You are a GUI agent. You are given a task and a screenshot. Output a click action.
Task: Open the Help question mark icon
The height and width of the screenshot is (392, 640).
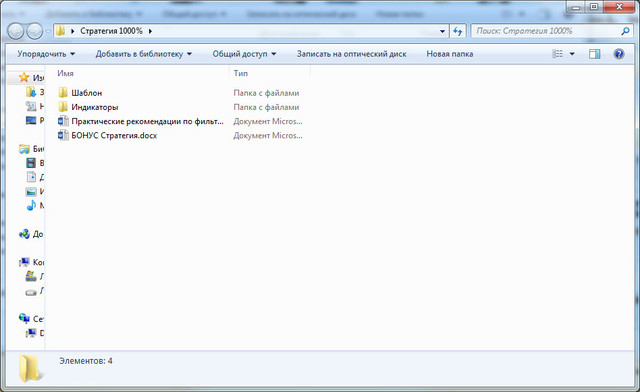tap(619, 54)
